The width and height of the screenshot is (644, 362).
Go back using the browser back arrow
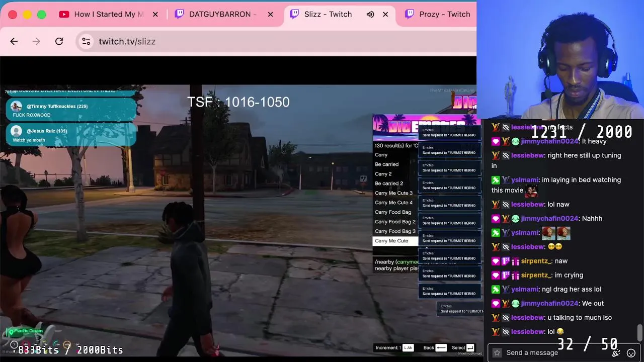(14, 42)
